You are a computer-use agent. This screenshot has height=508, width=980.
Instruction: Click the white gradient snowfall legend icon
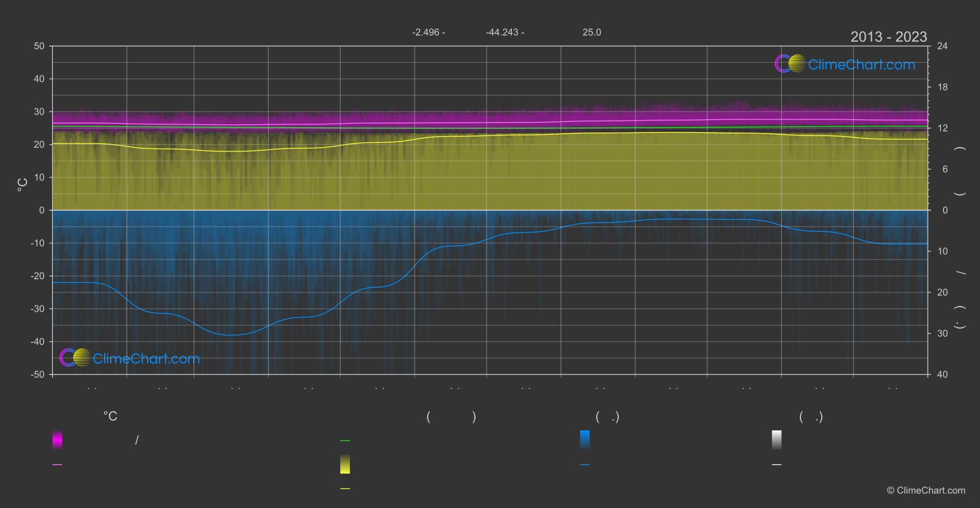point(776,440)
